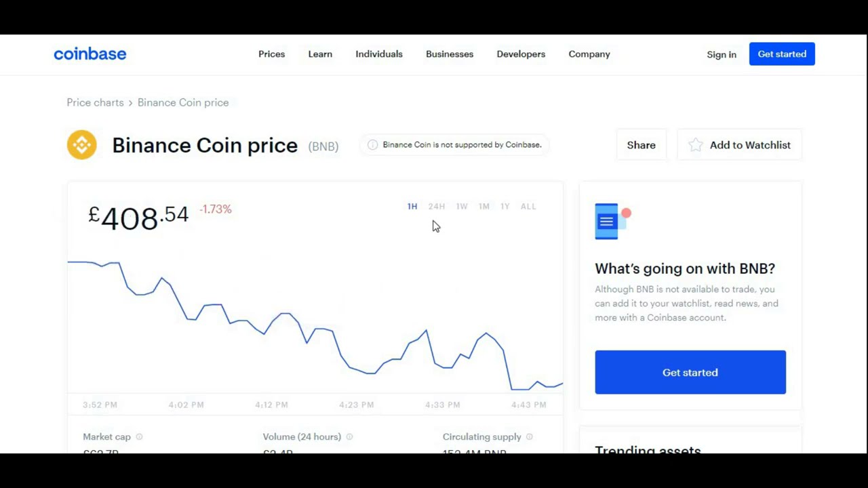Image resolution: width=868 pixels, height=488 pixels.
Task: Click the star icon on Add to Watchlist
Action: point(695,145)
